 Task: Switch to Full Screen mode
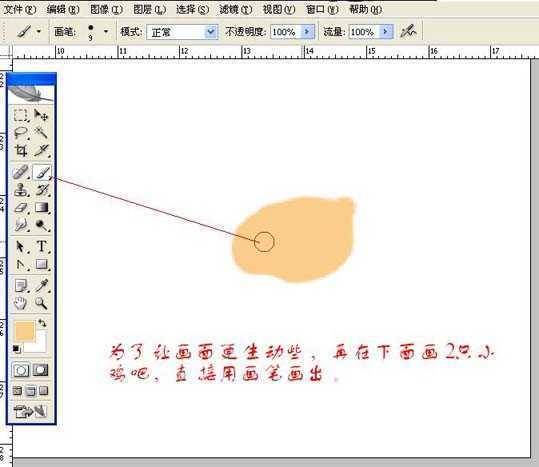click(x=43, y=391)
